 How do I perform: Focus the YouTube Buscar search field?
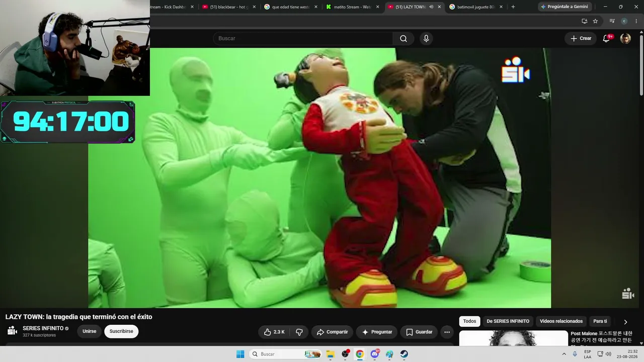[303, 39]
